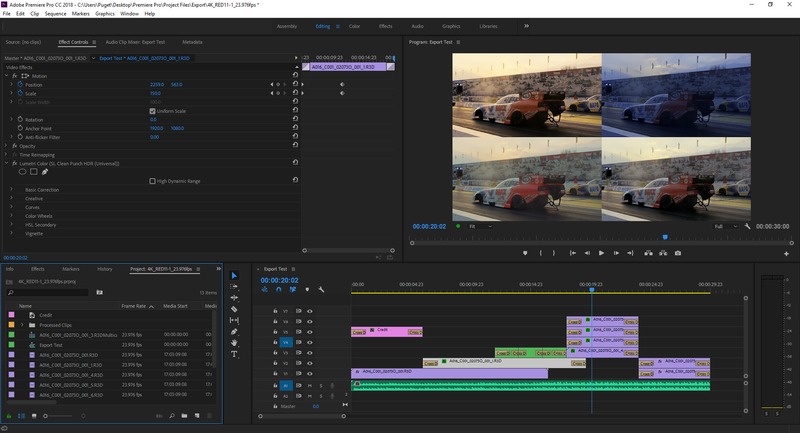Image resolution: width=800 pixels, height=433 pixels.
Task: Select the Hand tool
Action: click(234, 343)
